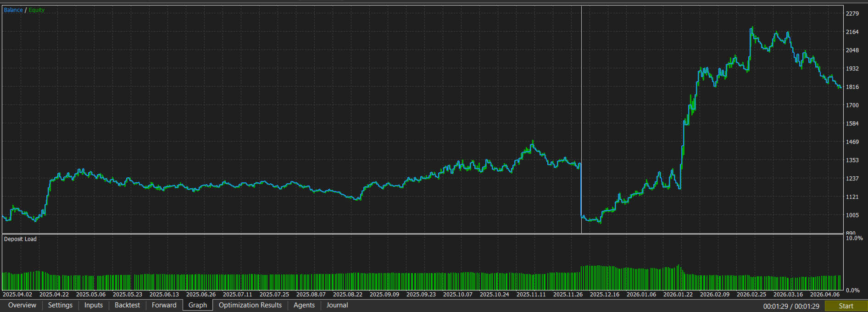Screen dimensions: 868x312
Task: Open the Settings tab
Action: tap(60, 305)
